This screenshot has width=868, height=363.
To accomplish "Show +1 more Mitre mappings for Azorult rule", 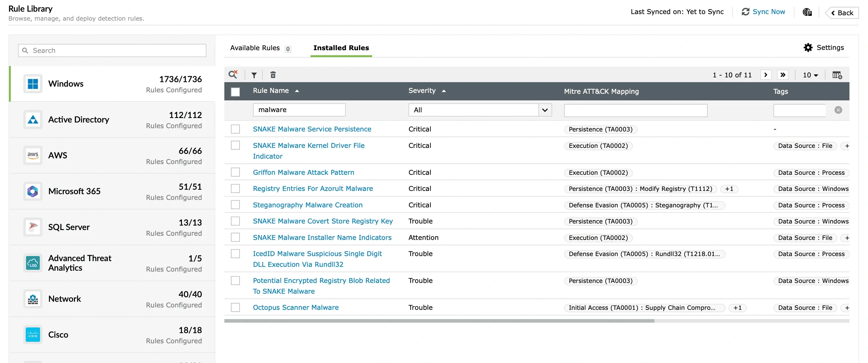I will [x=729, y=189].
